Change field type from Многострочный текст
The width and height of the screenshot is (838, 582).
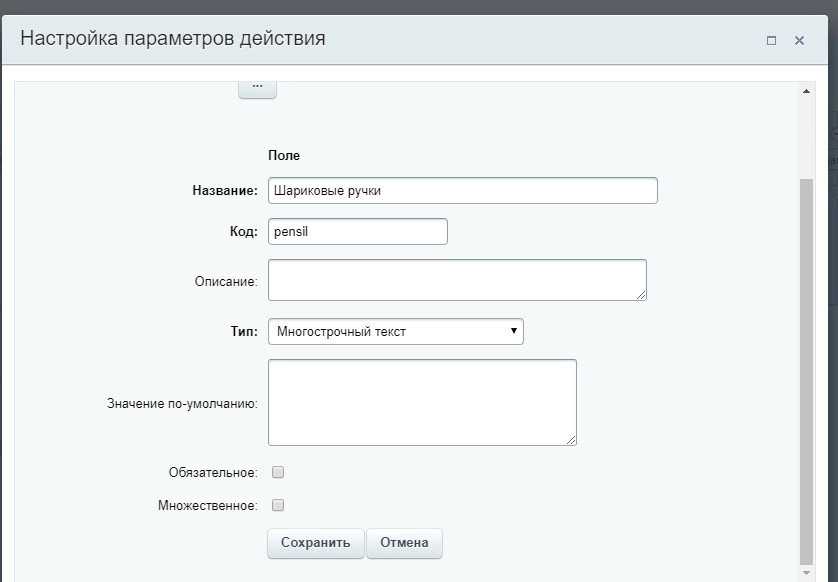(395, 331)
